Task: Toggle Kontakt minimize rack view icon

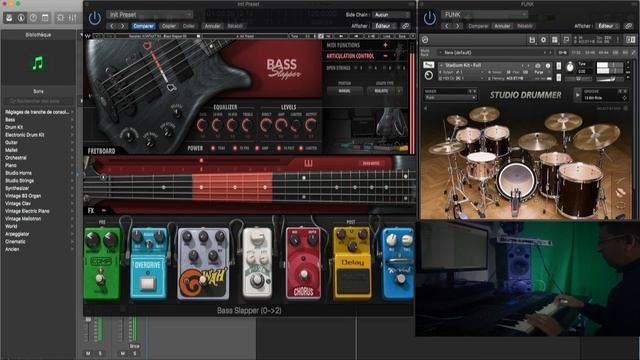Action: click(566, 40)
